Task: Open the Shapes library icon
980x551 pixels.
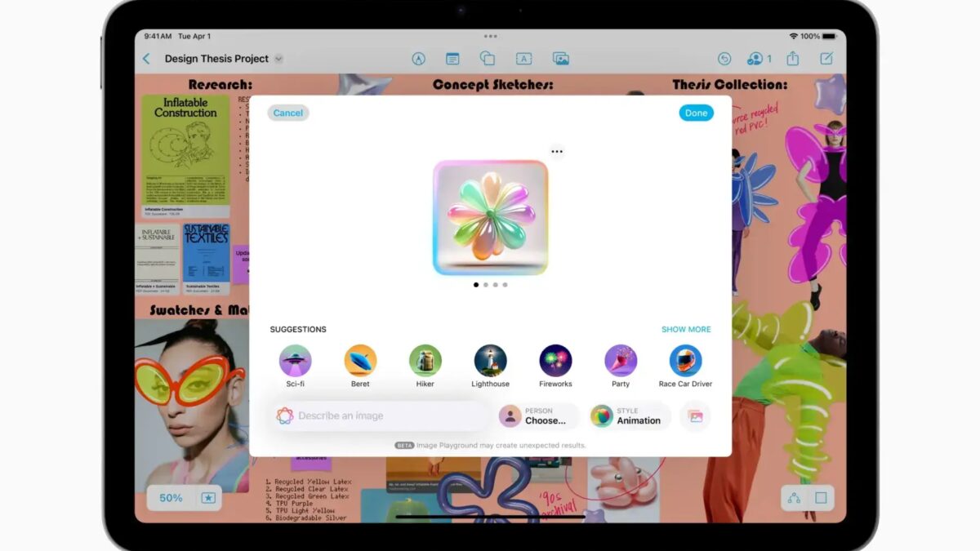Action: click(x=488, y=58)
